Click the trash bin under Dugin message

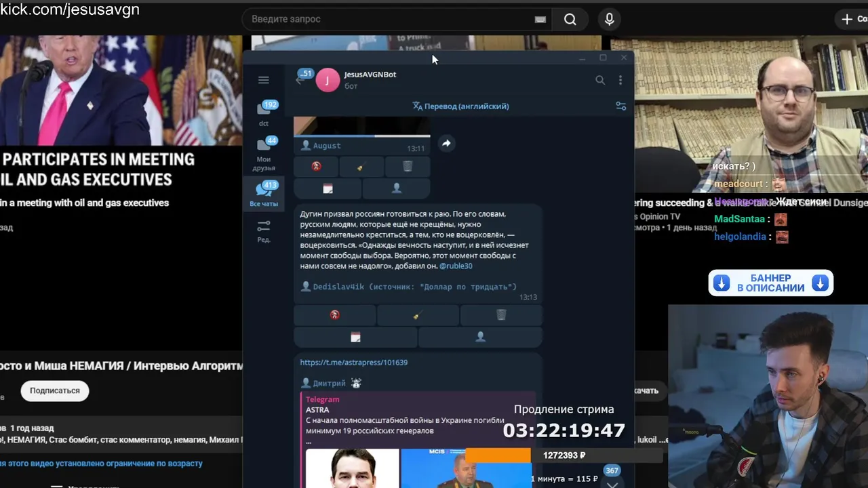tap(501, 314)
